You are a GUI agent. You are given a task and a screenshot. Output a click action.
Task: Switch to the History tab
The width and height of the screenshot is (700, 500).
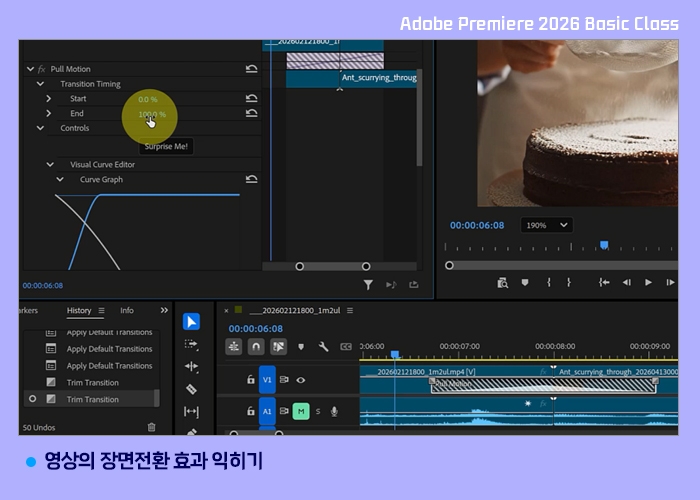click(79, 310)
